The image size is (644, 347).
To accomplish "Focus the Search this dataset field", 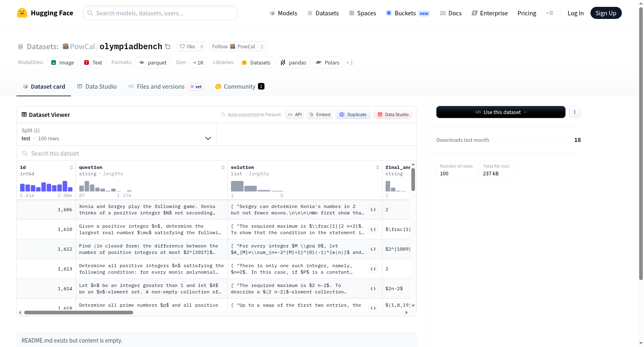I will 217,153.
